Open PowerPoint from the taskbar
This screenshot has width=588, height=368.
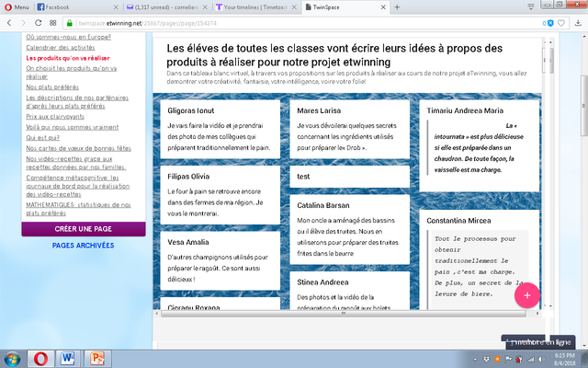(x=97, y=359)
